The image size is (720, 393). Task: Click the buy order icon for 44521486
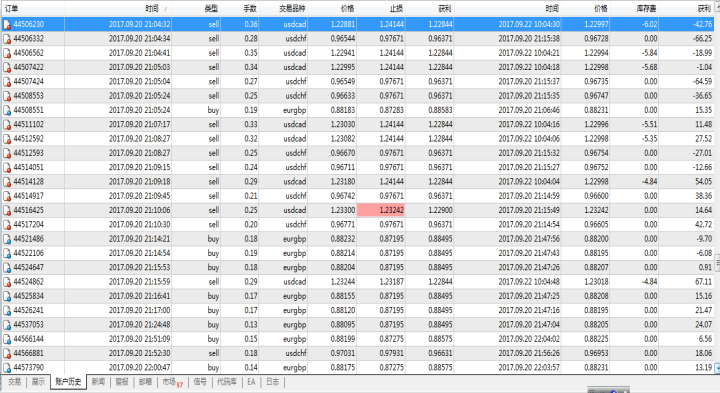coord(7,239)
